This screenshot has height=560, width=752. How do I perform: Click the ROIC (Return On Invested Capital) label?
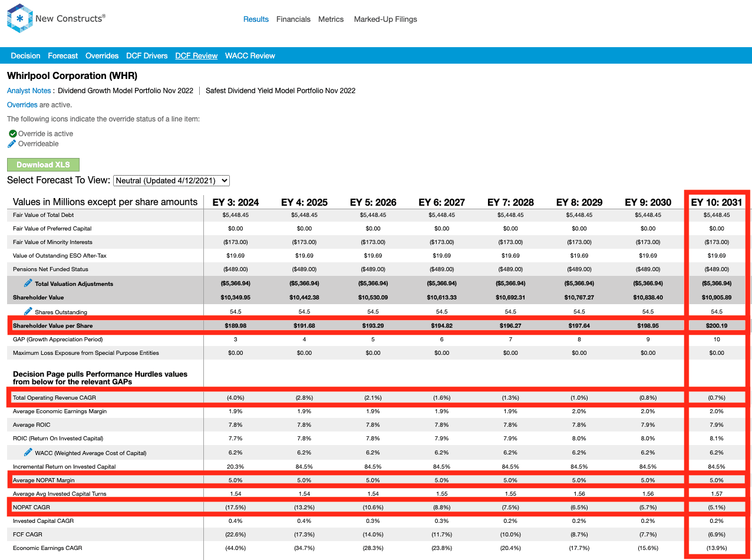pyautogui.click(x=58, y=439)
